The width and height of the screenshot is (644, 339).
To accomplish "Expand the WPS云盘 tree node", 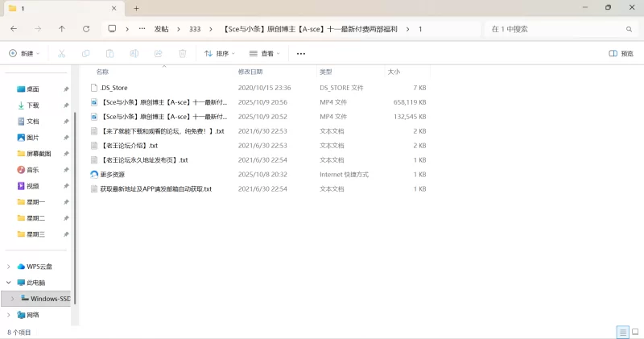I will (9, 267).
